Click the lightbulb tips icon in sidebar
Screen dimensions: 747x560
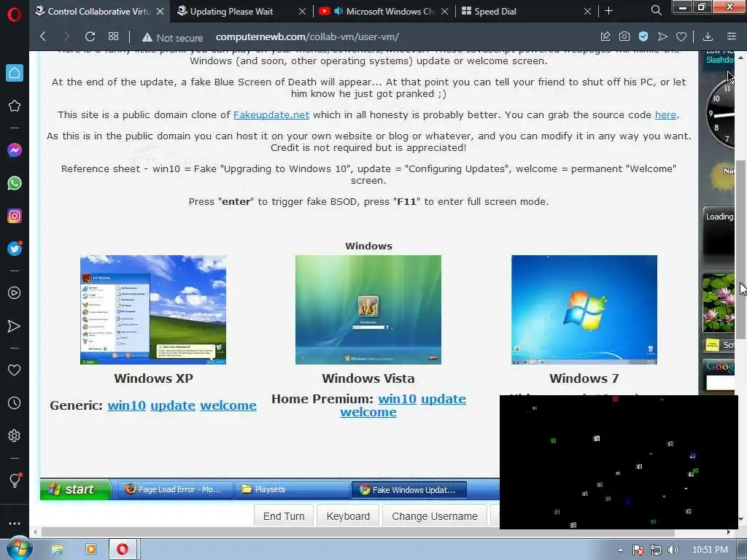point(15,480)
